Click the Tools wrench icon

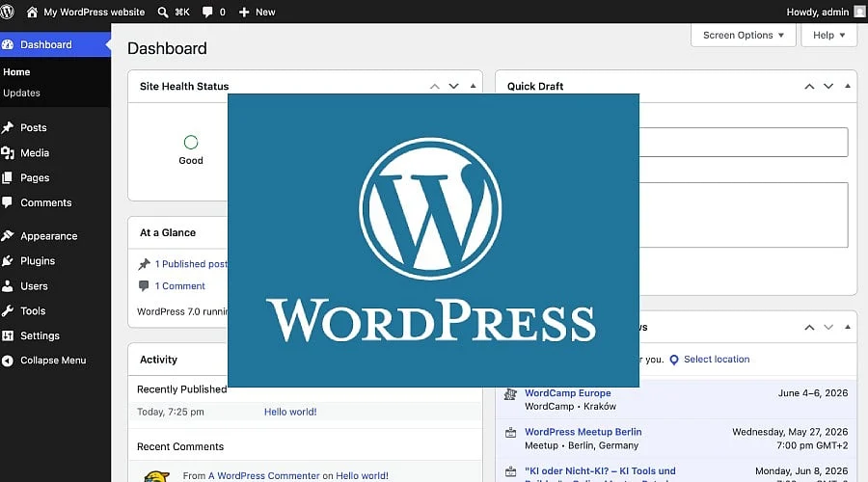coord(8,311)
